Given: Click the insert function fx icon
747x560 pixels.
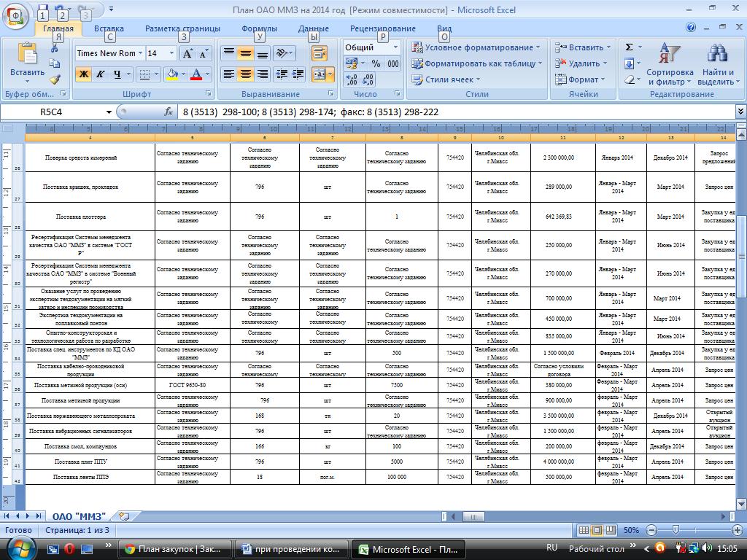Looking at the screenshot, I should [169, 112].
